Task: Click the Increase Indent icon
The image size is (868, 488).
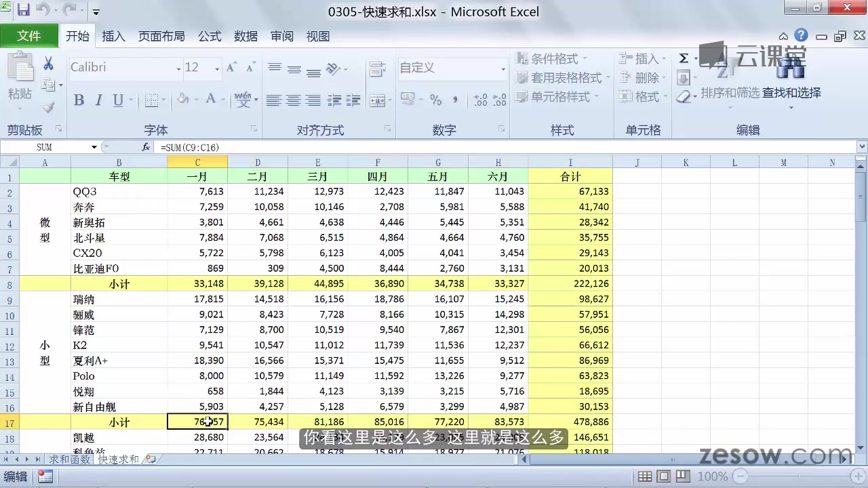Action: coord(353,100)
